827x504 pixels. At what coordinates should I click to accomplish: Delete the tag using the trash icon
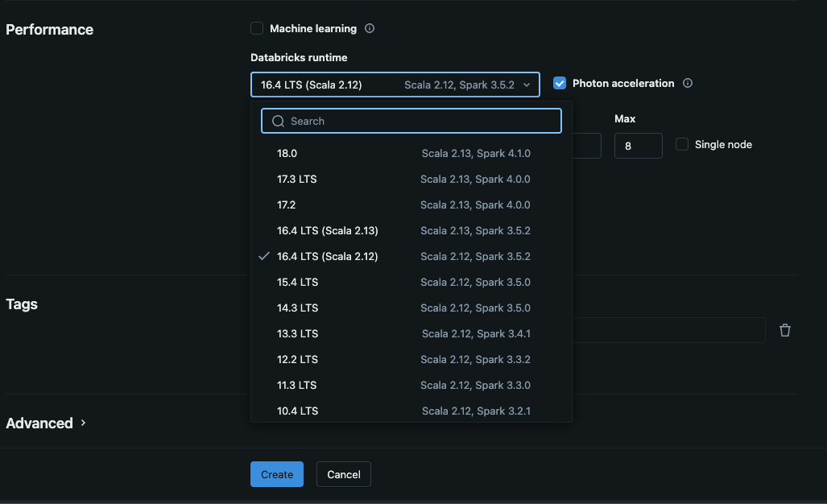tap(785, 330)
